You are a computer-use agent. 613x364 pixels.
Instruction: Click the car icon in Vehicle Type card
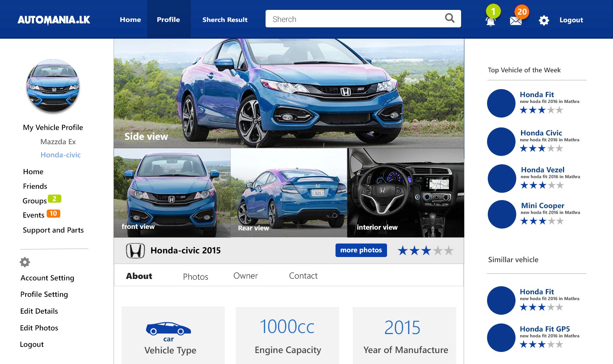click(x=168, y=329)
